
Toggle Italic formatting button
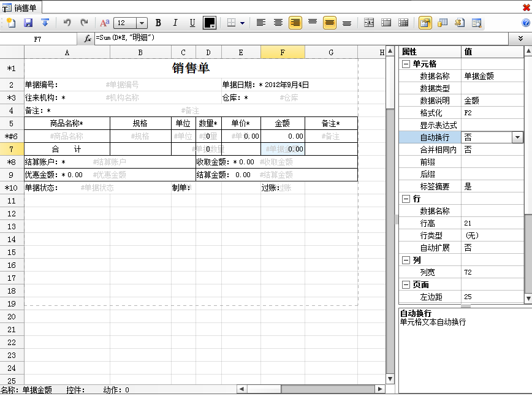(175, 23)
